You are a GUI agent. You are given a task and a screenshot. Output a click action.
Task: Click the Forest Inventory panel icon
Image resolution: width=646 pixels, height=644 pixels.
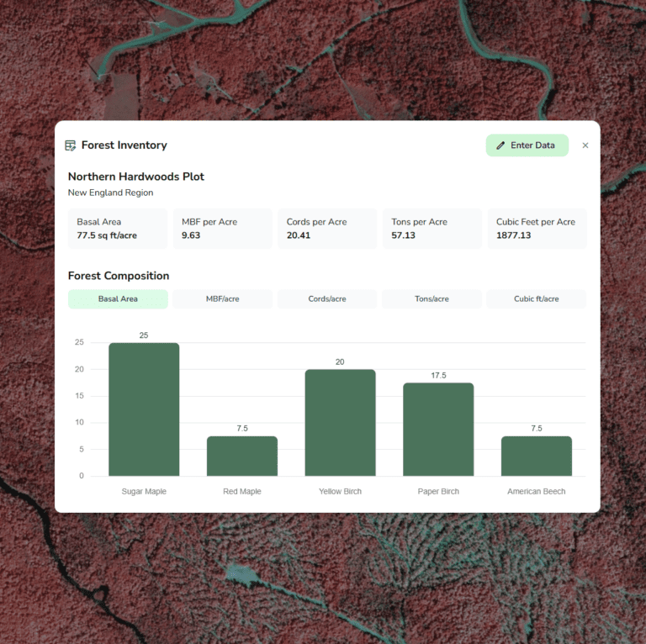click(x=71, y=145)
